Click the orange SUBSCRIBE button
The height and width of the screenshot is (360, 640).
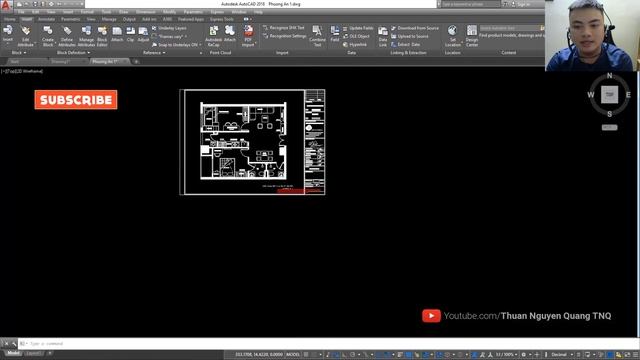tap(76, 100)
